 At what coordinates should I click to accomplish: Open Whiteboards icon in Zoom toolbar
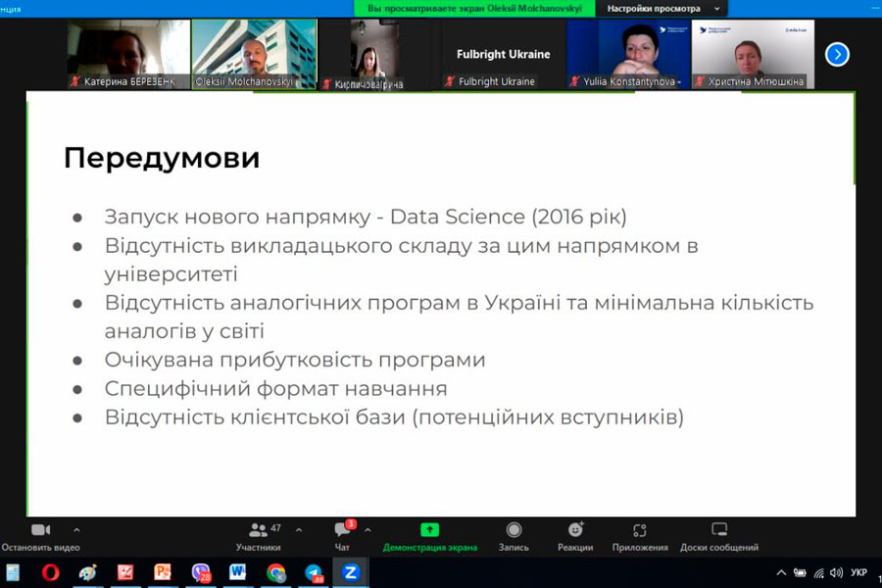click(719, 529)
